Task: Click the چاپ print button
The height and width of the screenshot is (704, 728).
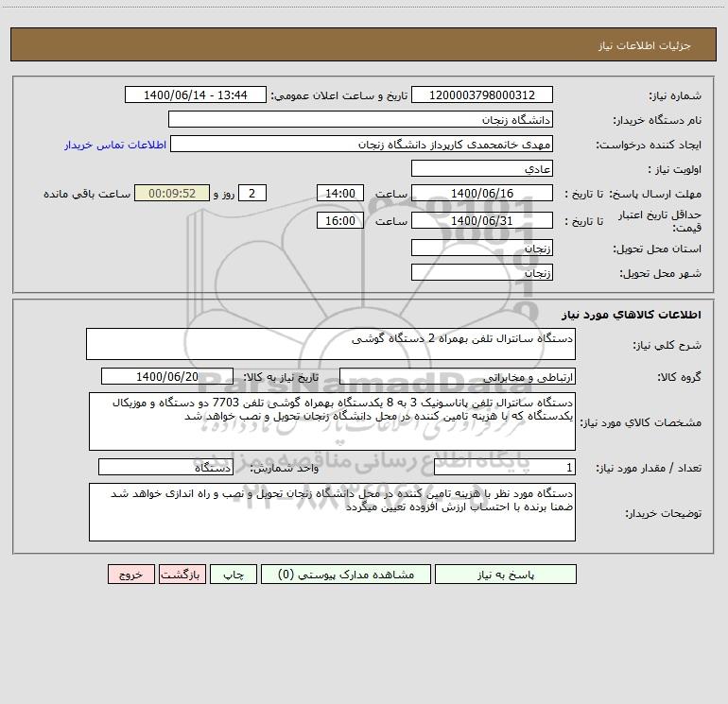Action: pyautogui.click(x=234, y=574)
